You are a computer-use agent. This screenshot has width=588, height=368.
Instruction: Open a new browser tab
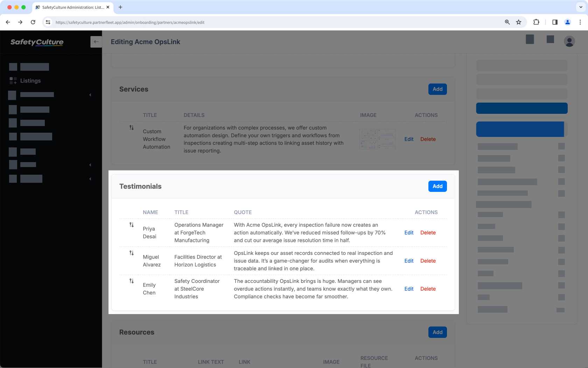click(120, 7)
